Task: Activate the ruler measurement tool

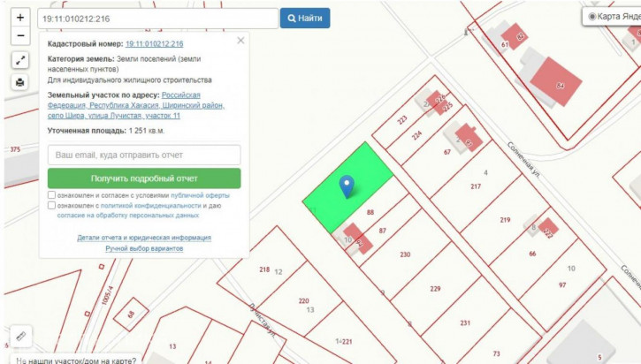Action: [20, 337]
